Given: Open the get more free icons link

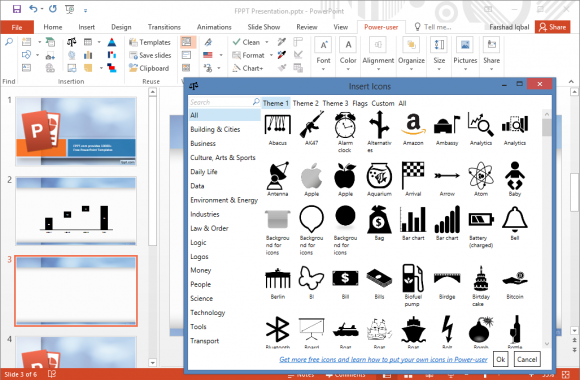Looking at the screenshot, I should 383,359.
